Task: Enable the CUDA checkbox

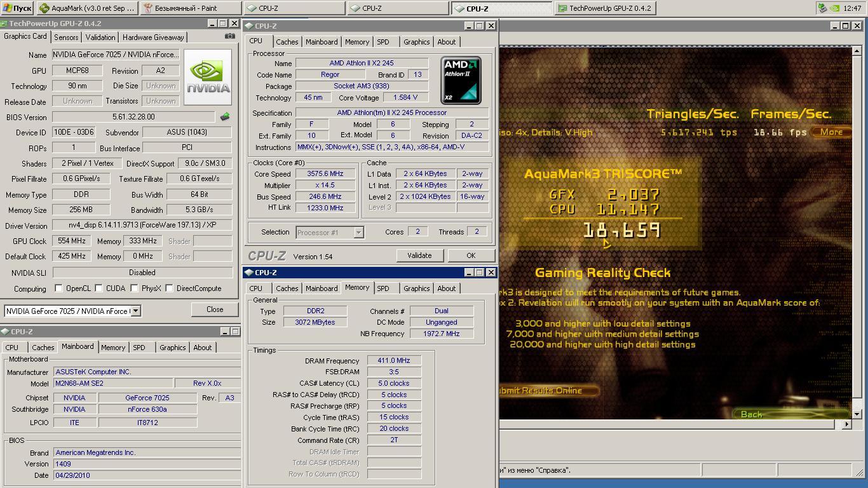Action: pos(99,288)
